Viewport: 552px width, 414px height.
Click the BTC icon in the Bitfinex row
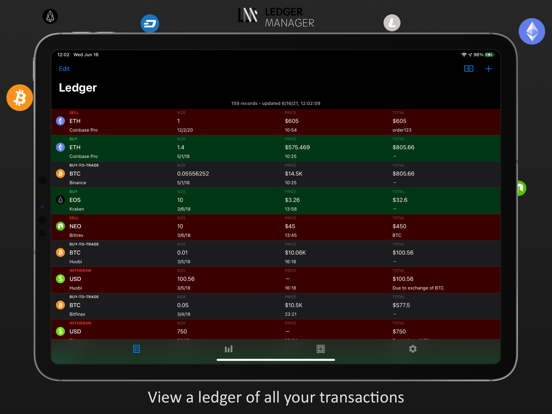pyautogui.click(x=61, y=305)
